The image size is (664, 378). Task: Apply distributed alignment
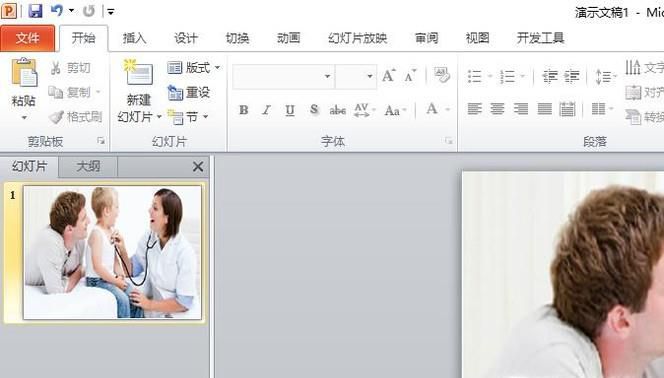pos(567,109)
